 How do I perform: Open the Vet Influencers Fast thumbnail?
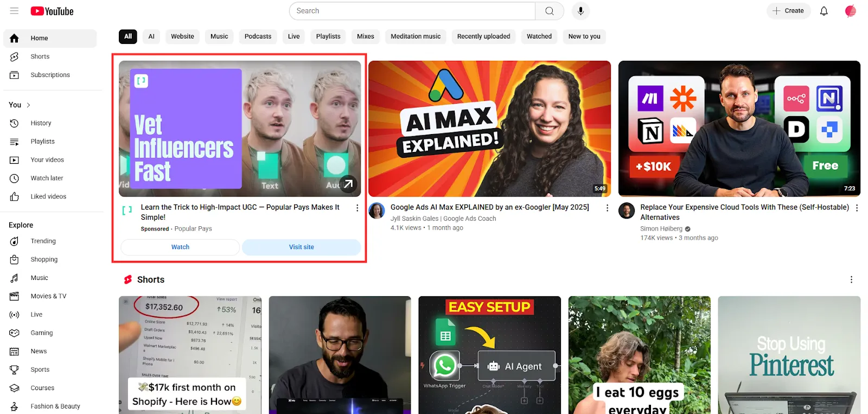coord(240,129)
